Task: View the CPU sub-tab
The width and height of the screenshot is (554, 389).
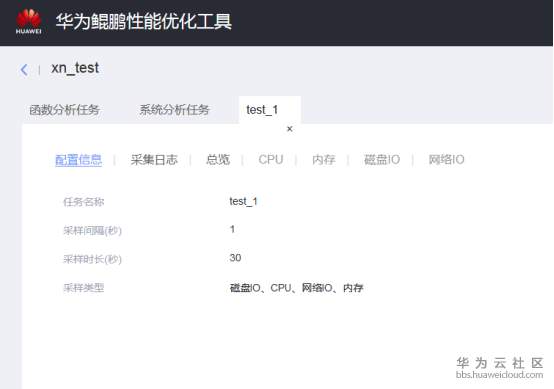Action: [x=271, y=160]
